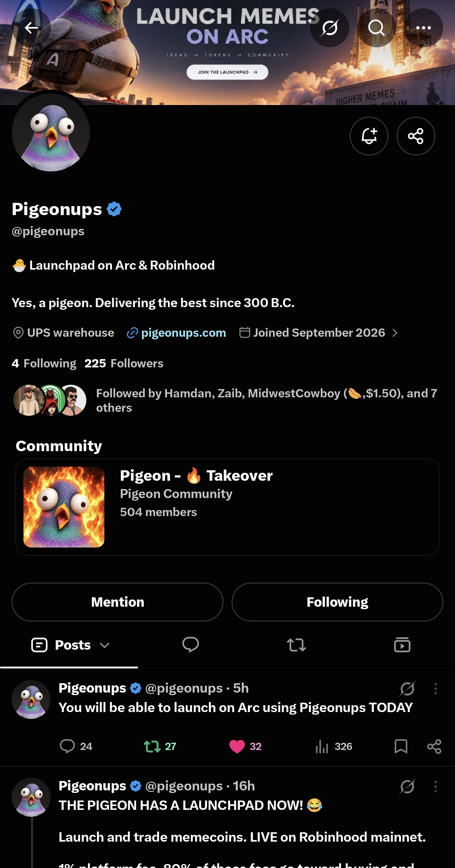455x868 pixels.
Task: Enable post notifications with bell icon
Action: pyautogui.click(x=369, y=136)
